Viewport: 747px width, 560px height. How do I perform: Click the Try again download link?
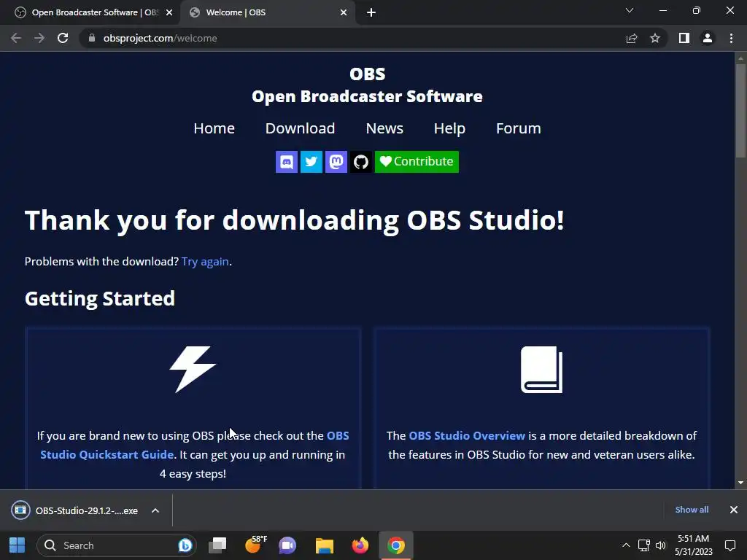[205, 262]
